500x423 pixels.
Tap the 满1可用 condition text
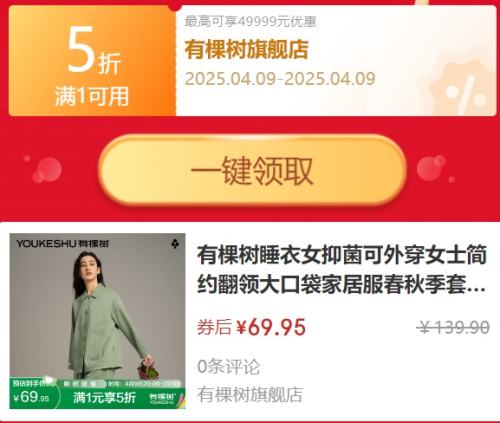92,96
